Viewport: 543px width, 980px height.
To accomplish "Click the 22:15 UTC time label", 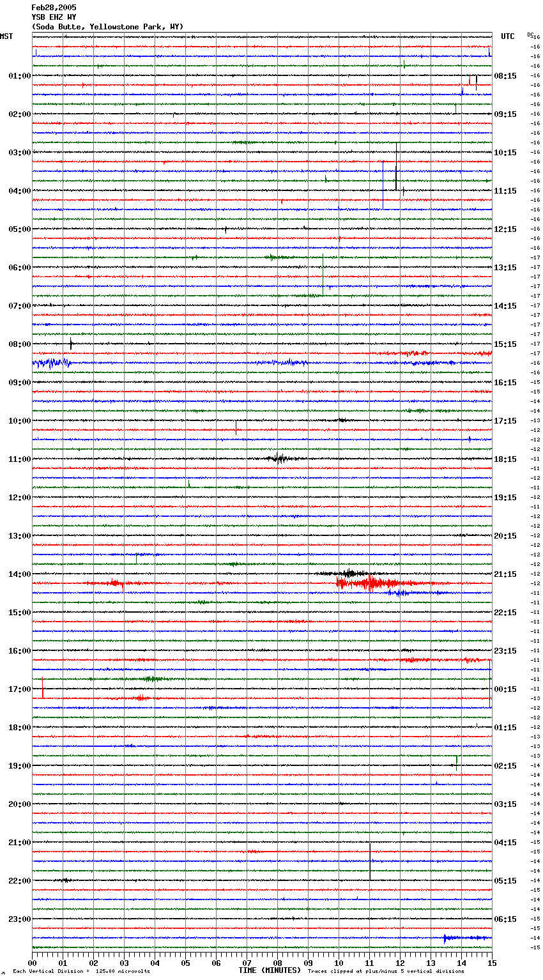I will pos(505,613).
